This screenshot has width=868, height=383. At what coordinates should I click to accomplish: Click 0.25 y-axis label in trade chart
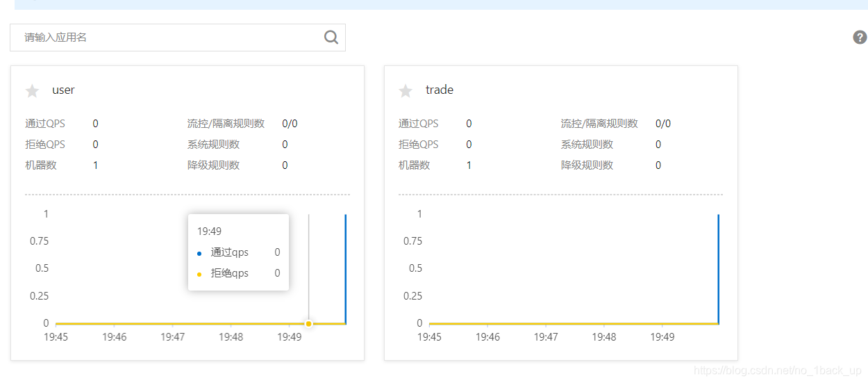(x=412, y=296)
